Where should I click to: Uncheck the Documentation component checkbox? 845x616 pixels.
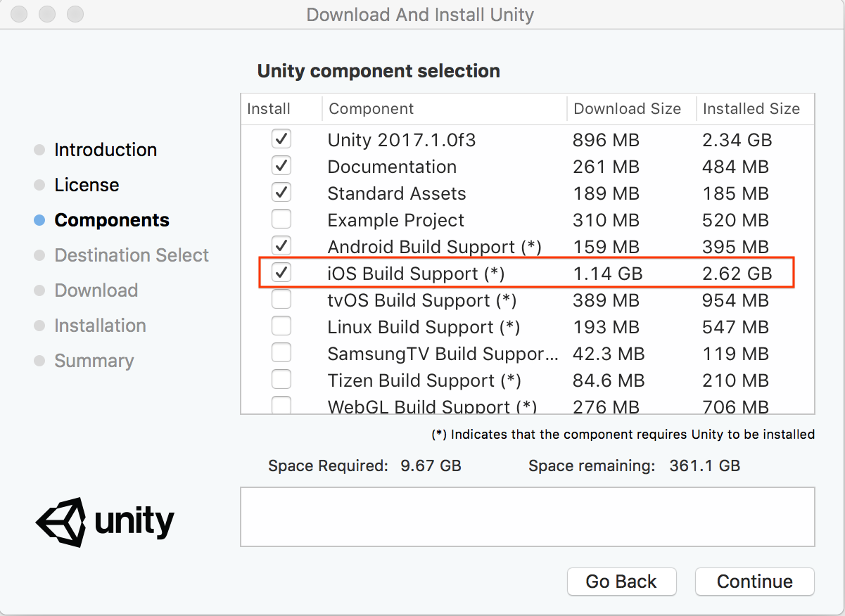281,166
